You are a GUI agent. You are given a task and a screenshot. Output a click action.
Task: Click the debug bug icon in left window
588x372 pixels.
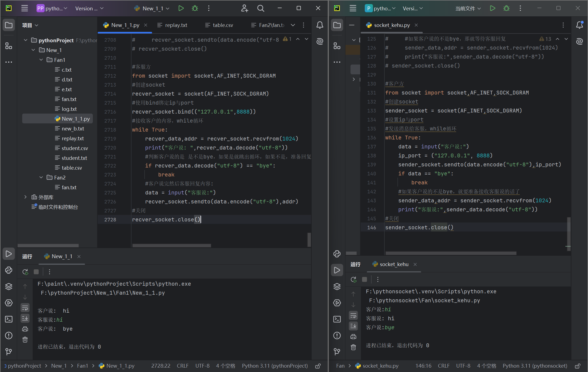(195, 8)
